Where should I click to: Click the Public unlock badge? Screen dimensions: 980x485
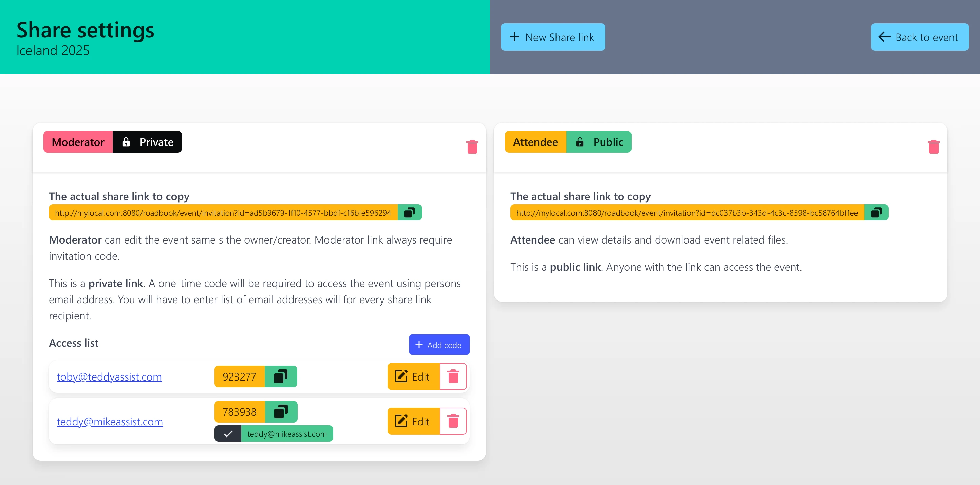click(599, 142)
